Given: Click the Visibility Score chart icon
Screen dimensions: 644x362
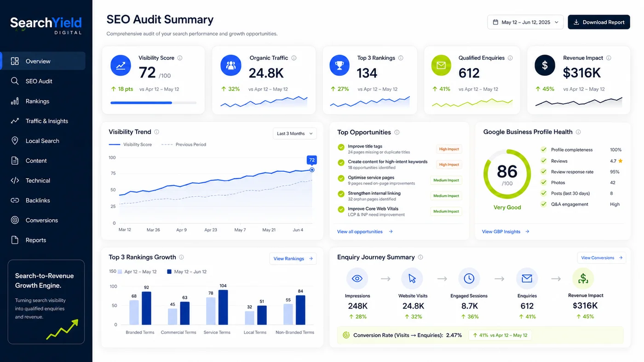Looking at the screenshot, I should point(121,66).
